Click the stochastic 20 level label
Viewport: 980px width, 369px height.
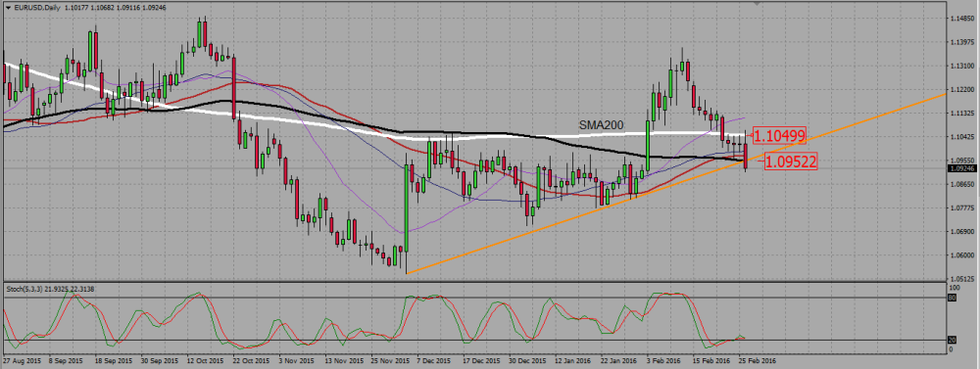[x=953, y=340]
